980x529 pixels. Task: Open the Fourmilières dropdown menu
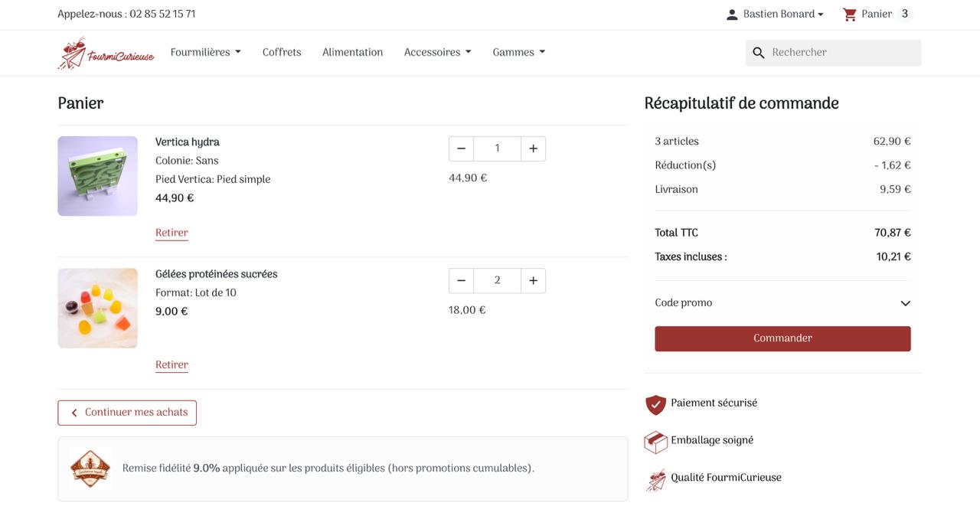[205, 52]
